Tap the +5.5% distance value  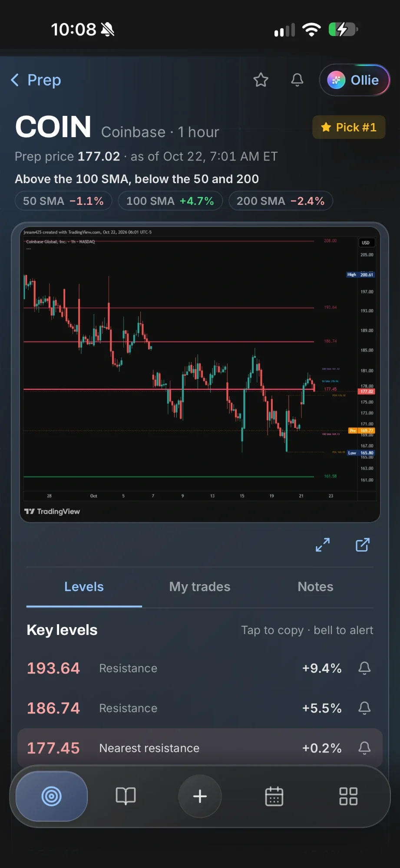coord(322,708)
